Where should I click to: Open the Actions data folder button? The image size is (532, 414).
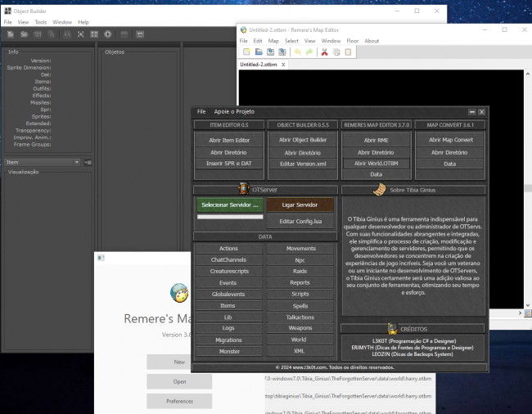point(228,249)
